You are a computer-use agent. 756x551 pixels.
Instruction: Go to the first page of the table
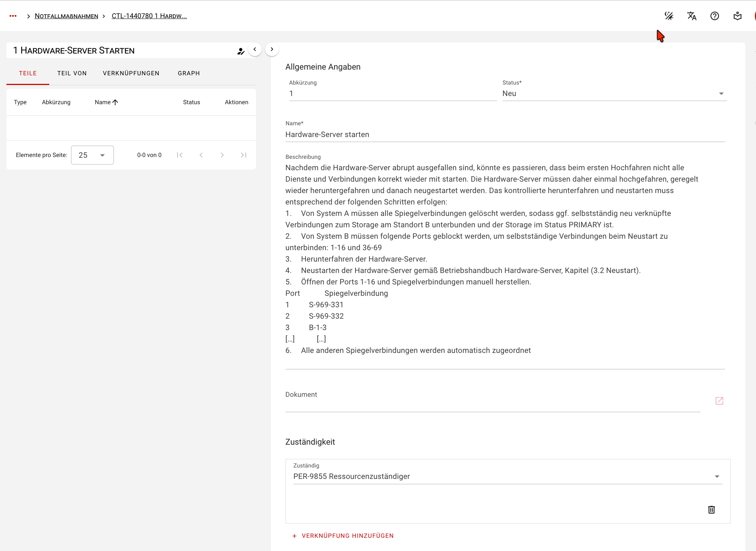click(x=180, y=155)
